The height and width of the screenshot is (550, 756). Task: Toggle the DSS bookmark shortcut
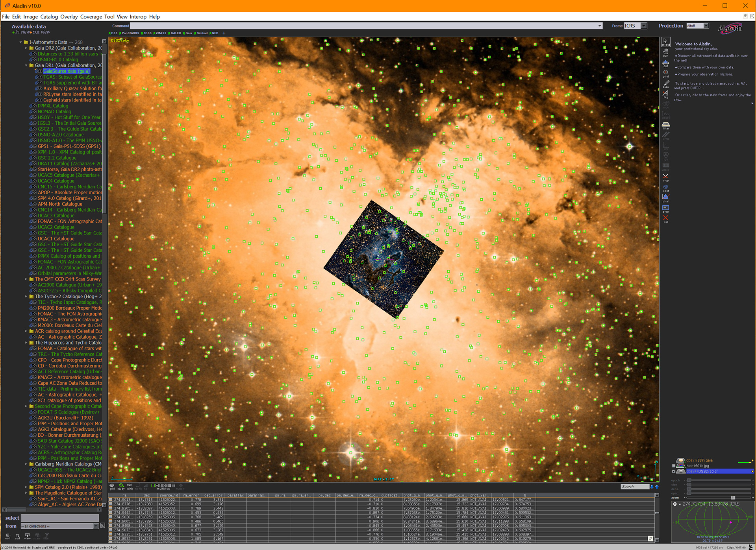coord(113,33)
